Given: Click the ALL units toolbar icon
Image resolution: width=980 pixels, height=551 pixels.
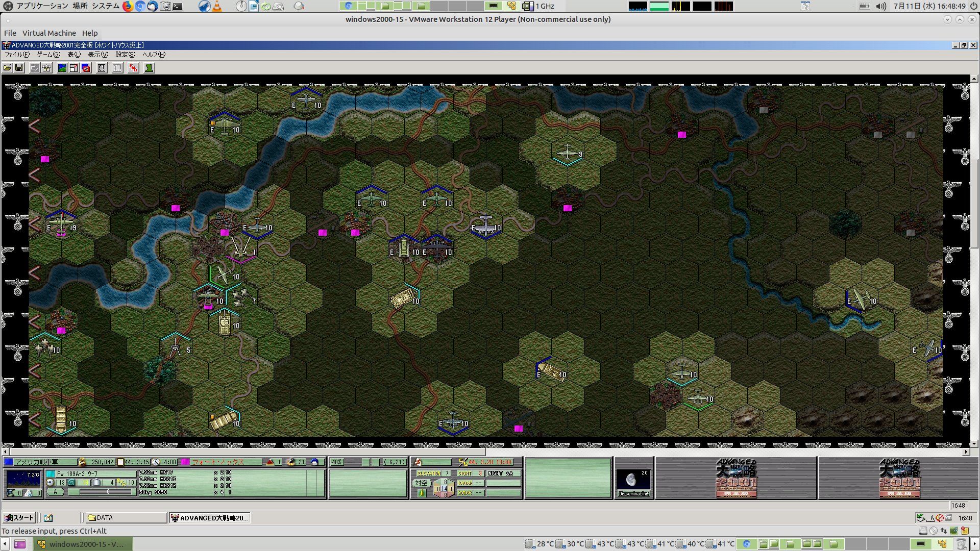Looking at the screenshot, I should point(117,68).
